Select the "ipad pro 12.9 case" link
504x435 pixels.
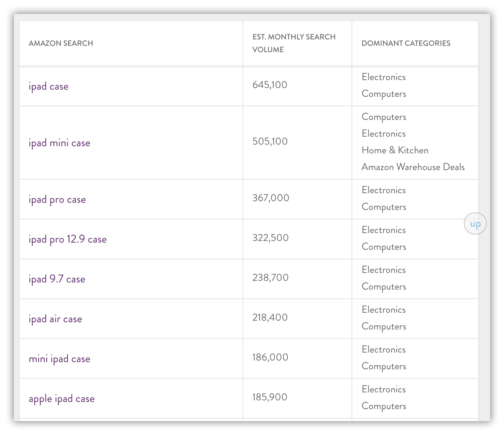[68, 239]
